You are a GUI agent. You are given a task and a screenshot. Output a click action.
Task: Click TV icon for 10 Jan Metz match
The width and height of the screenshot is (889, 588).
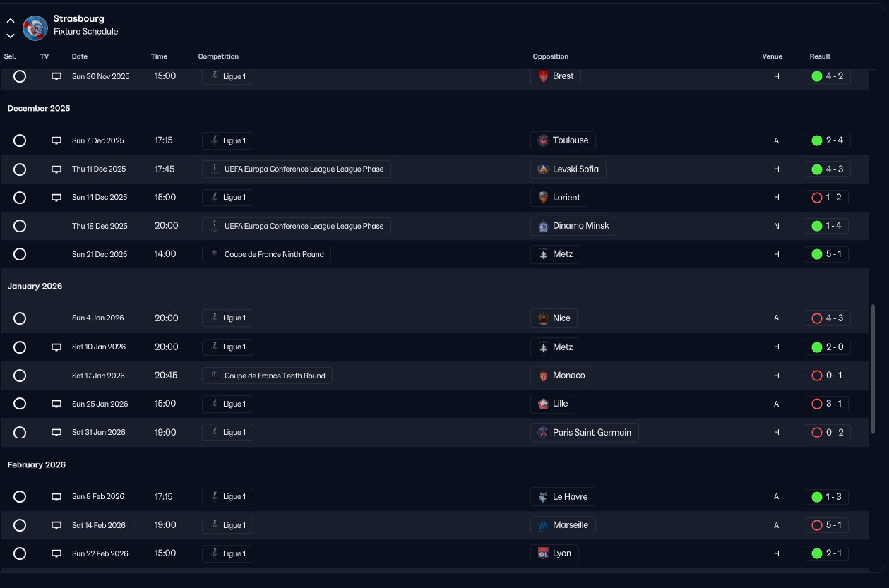[x=56, y=347]
